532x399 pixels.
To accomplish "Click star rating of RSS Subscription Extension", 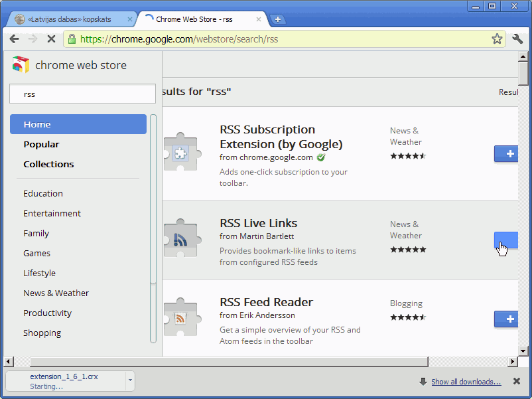I will tap(408, 156).
